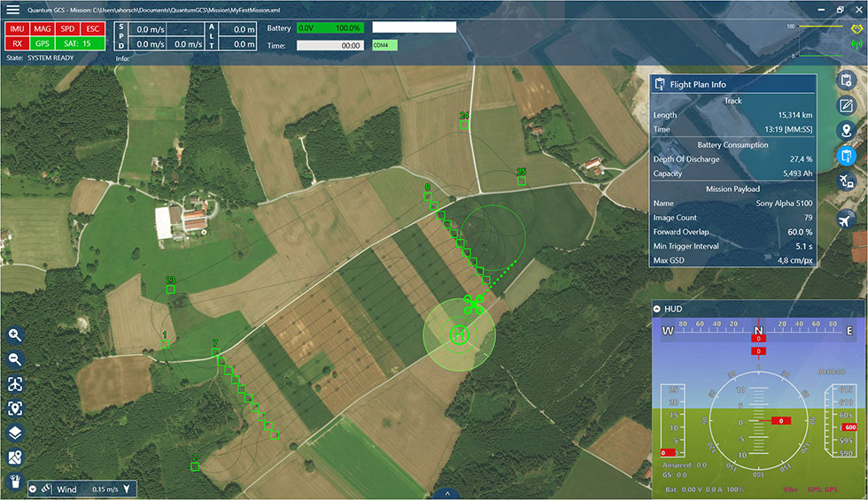Viewport: 868px width, 500px height.
Task: Click the tools cup icon
Action: click(x=15, y=481)
